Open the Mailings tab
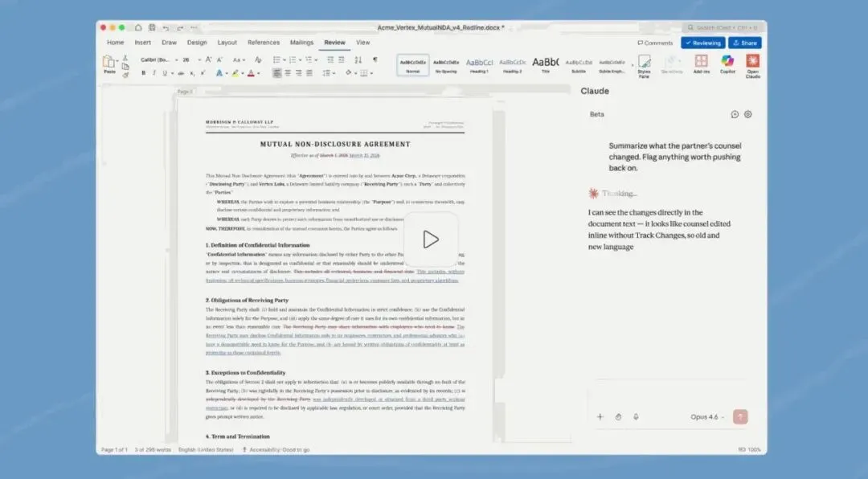This screenshot has height=479, width=868. (x=301, y=43)
